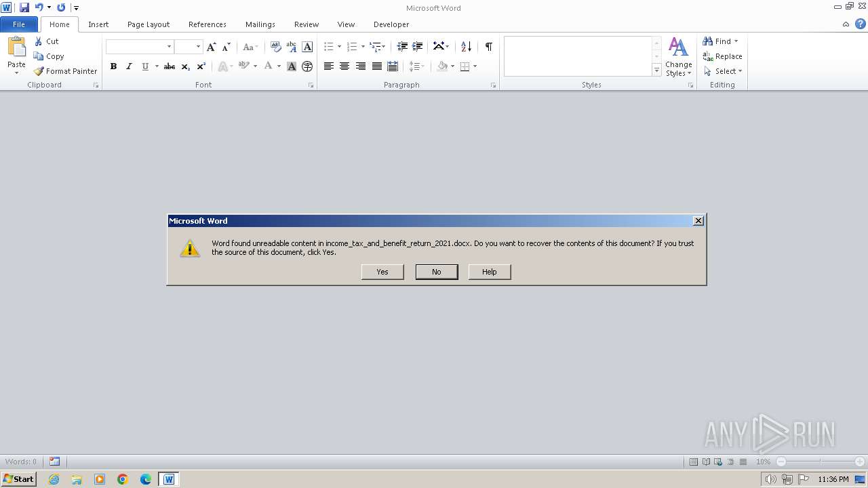Screen dimensions: 868x488
Task: Click the Copy button
Action: (49, 56)
